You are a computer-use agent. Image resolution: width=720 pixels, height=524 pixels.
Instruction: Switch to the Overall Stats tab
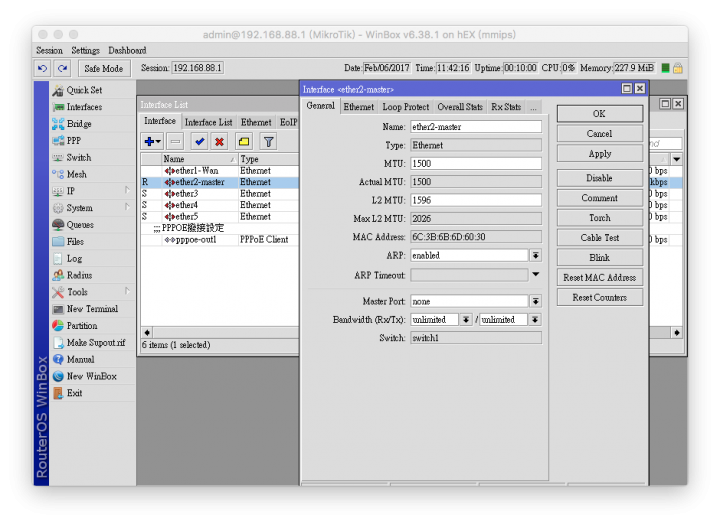coord(460,107)
